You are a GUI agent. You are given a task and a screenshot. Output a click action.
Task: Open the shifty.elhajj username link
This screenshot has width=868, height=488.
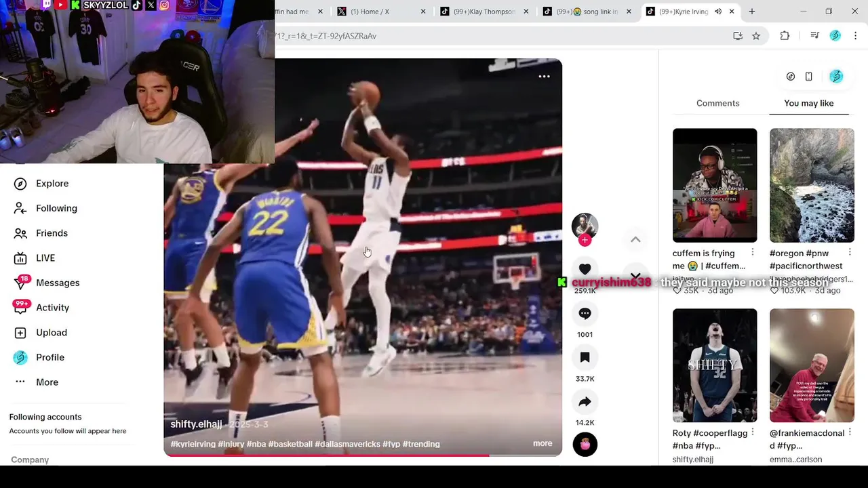tap(196, 424)
